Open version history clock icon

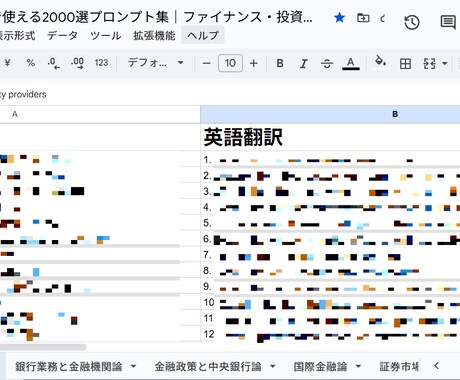click(x=412, y=22)
